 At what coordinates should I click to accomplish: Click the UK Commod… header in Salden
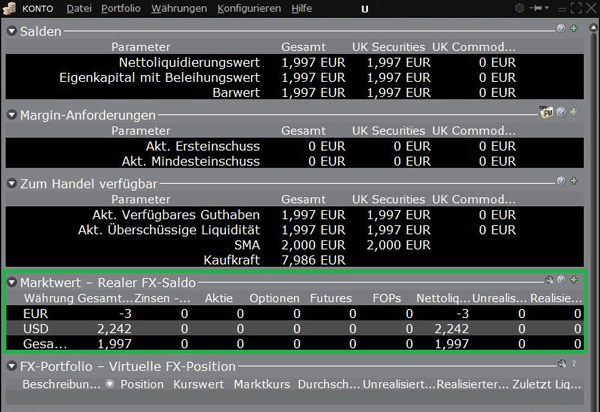tap(474, 47)
